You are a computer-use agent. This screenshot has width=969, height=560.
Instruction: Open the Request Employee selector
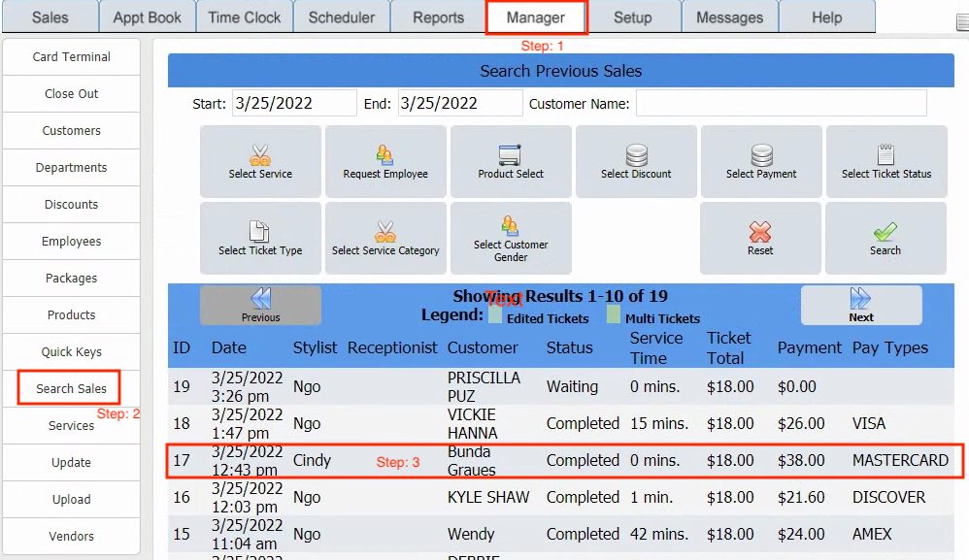[385, 155]
